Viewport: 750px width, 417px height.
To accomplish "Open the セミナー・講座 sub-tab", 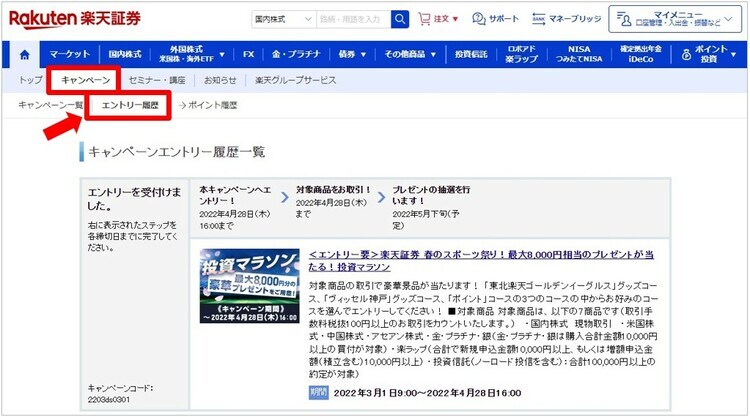I will [157, 80].
